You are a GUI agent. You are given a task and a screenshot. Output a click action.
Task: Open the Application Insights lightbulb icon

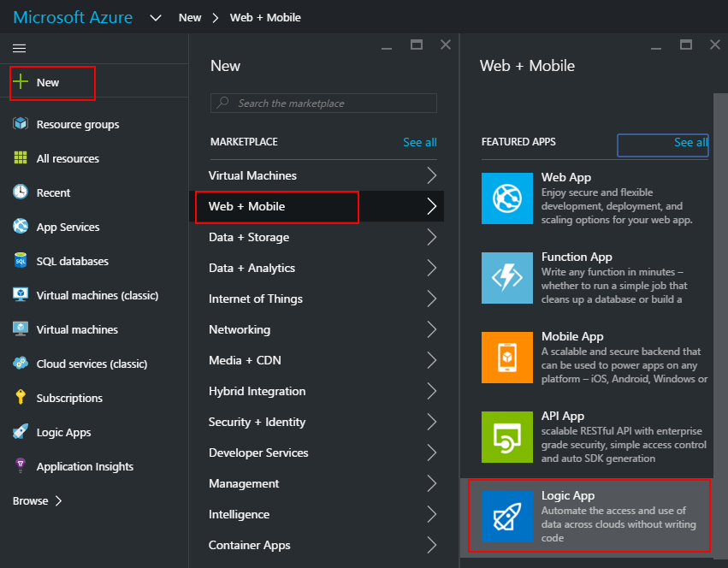coord(21,466)
